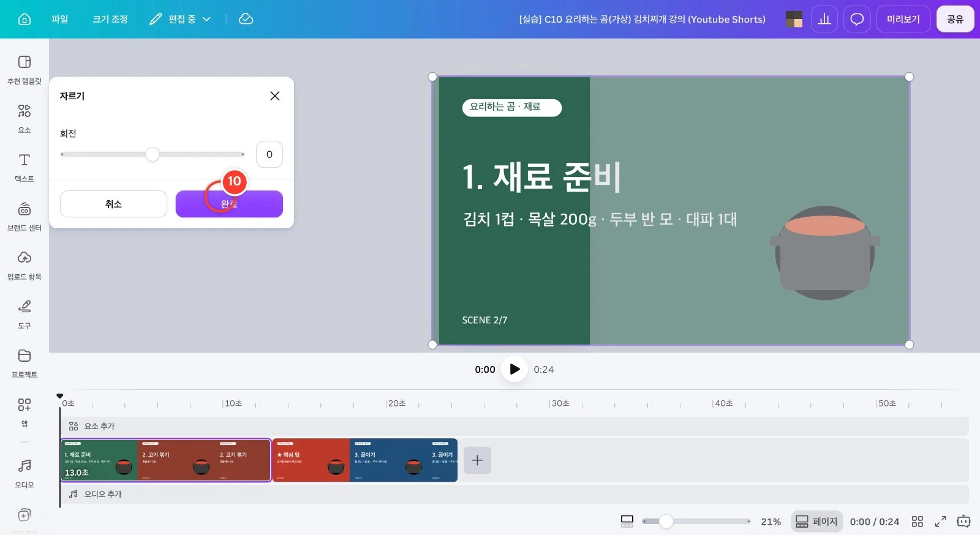Add a new page with the plus button
The height and width of the screenshot is (535, 980).
(477, 460)
